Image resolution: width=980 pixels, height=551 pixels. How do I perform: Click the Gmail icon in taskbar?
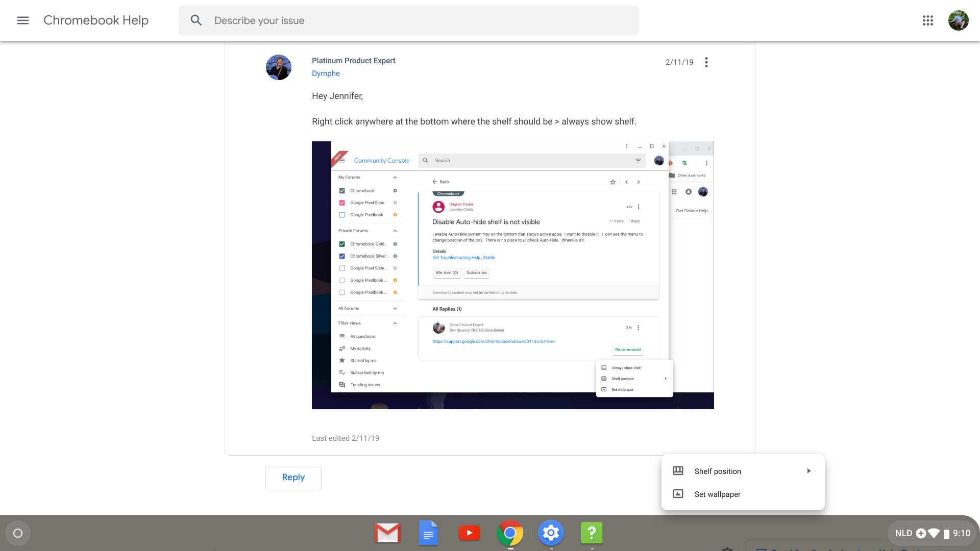click(388, 533)
